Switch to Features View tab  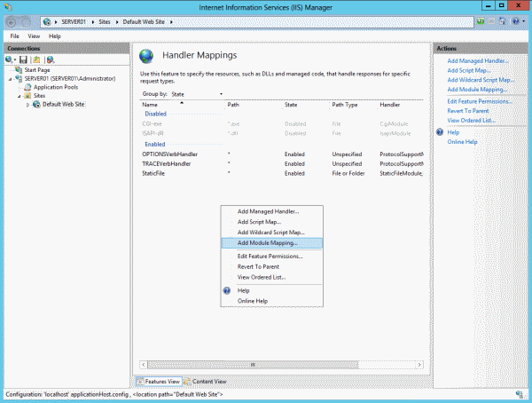tap(159, 382)
